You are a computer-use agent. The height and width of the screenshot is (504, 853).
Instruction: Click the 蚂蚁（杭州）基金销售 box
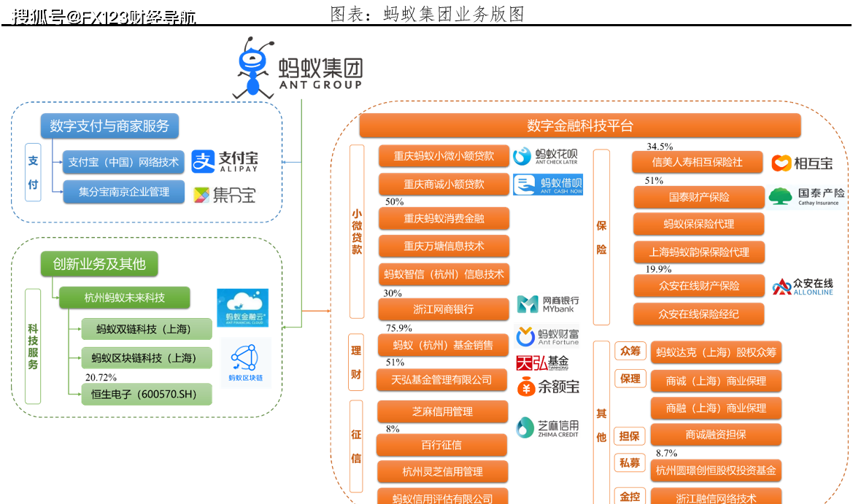[x=443, y=345]
